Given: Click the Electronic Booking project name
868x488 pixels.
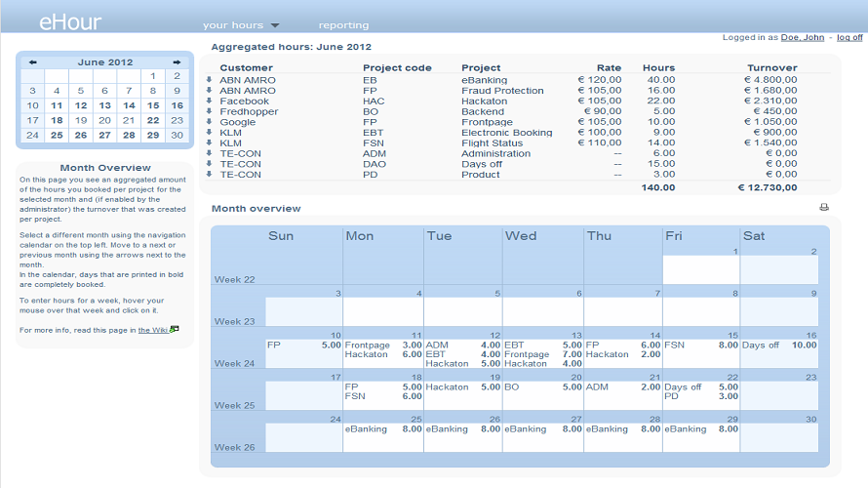Looking at the screenshot, I should (x=507, y=133).
